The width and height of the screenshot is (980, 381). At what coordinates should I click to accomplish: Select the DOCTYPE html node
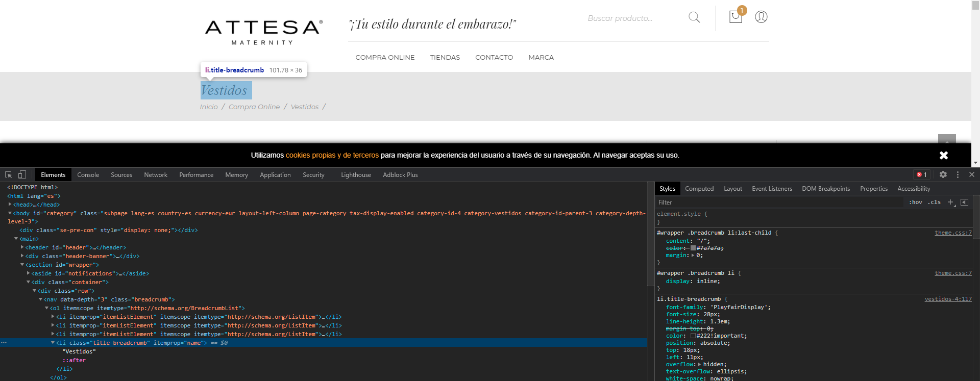pyautogui.click(x=33, y=187)
